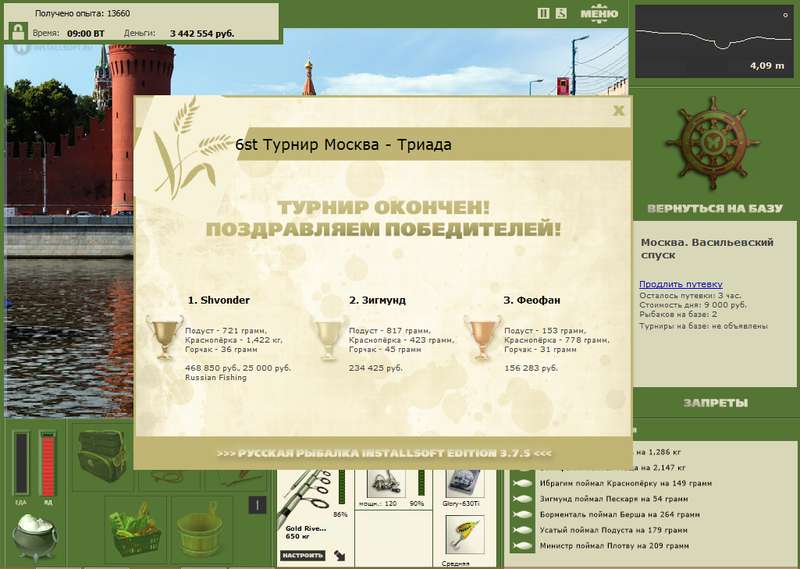Click log entry Зигмунд поймал Пескаря
This screenshot has width=800, height=569.
(x=614, y=499)
